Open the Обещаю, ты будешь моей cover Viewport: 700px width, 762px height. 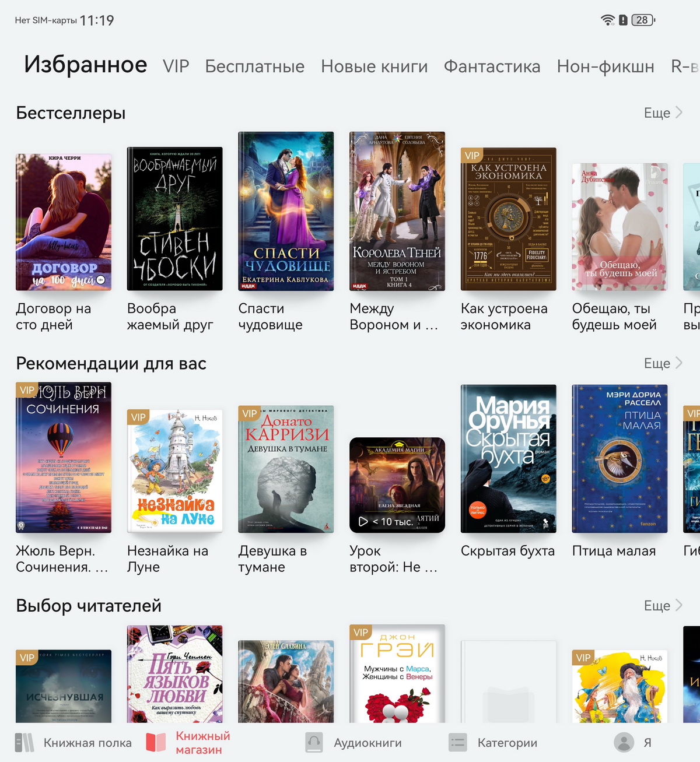[x=619, y=227]
